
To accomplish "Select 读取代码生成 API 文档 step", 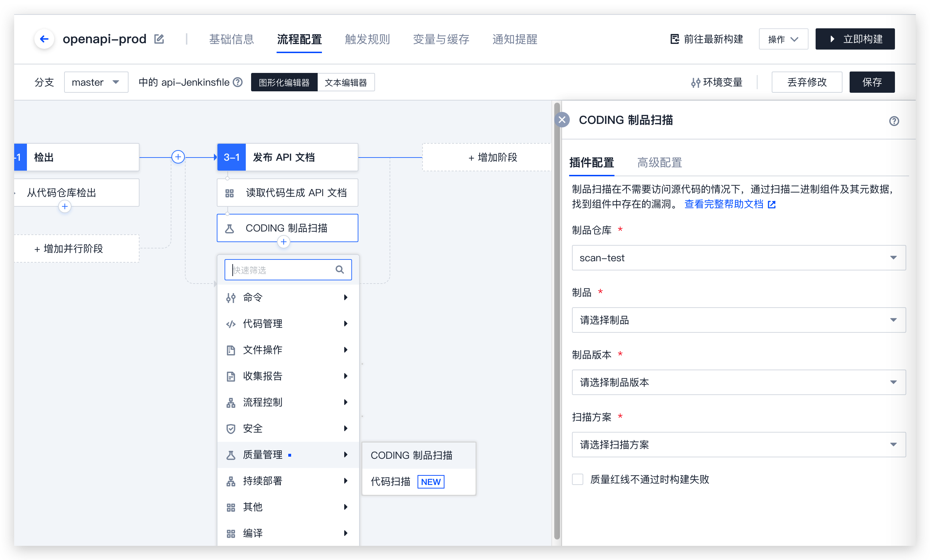I will tap(287, 193).
